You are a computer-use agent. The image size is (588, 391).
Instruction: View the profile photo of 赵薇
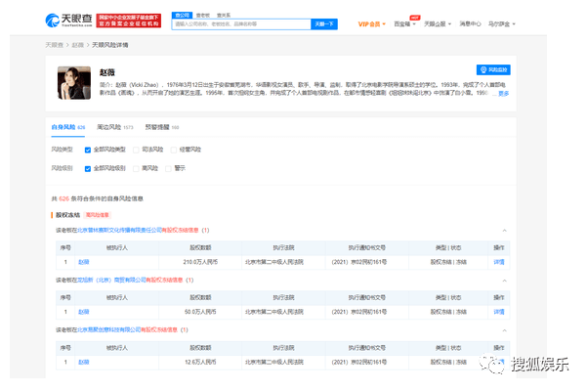(74, 83)
